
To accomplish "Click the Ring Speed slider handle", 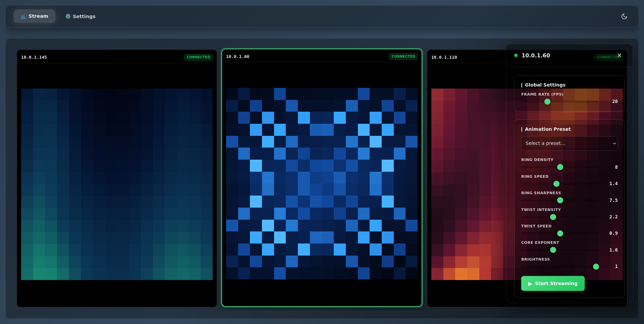I will pyautogui.click(x=556, y=184).
